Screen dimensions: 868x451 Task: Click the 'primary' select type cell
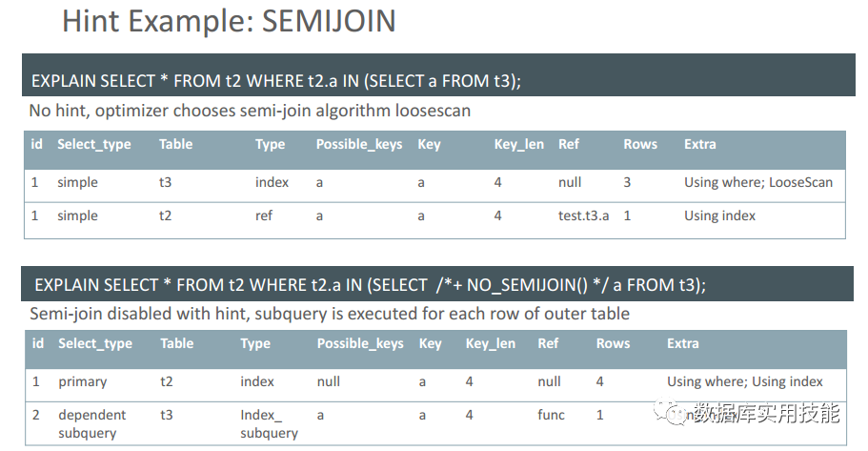pos(83,381)
